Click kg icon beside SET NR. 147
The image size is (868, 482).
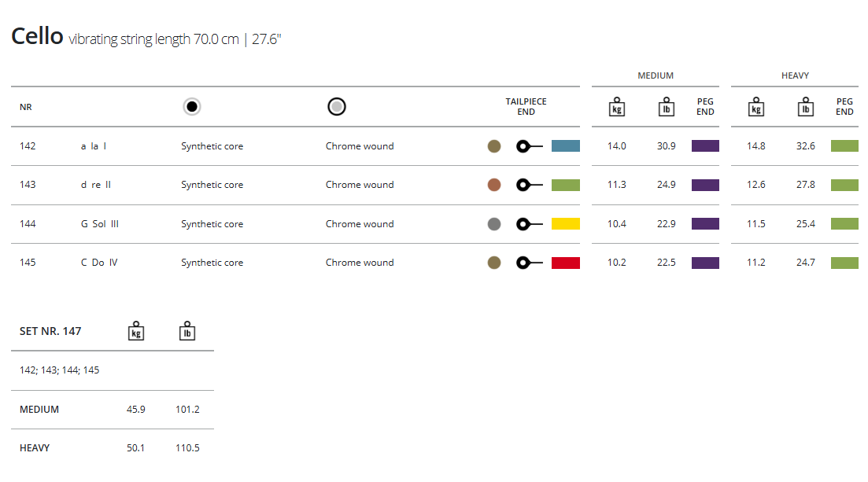coord(136,331)
